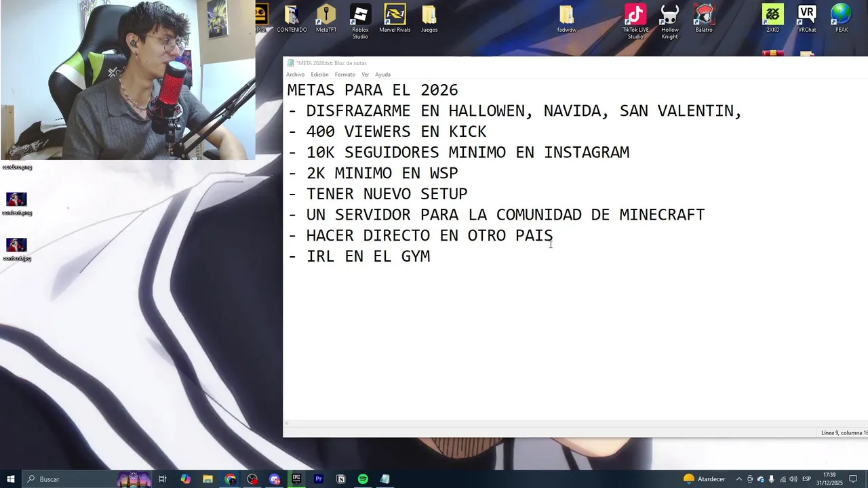868x488 pixels.
Task: Open the clock showing 17:39
Action: click(829, 479)
